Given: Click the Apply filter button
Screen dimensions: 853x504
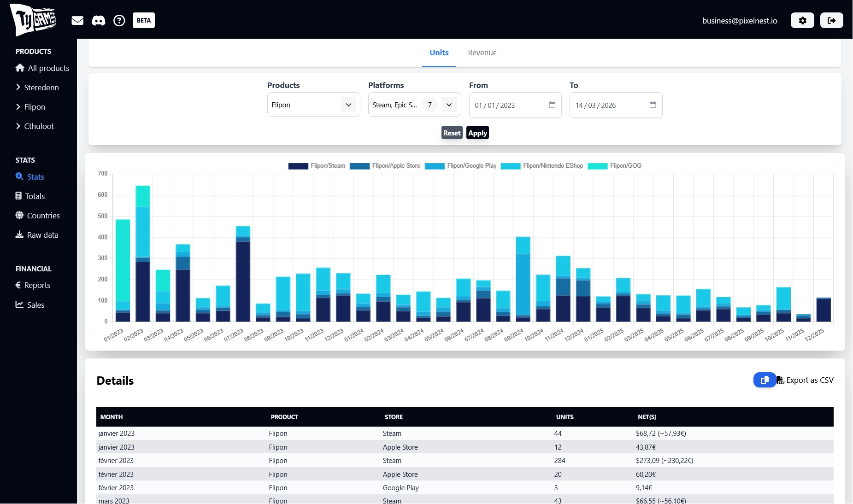Looking at the screenshot, I should tap(477, 133).
